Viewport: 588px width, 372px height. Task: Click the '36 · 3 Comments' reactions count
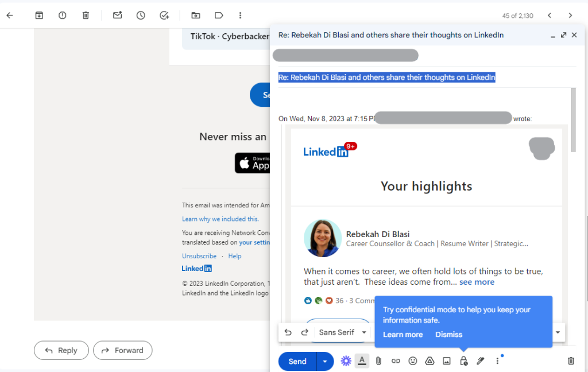pos(354,301)
